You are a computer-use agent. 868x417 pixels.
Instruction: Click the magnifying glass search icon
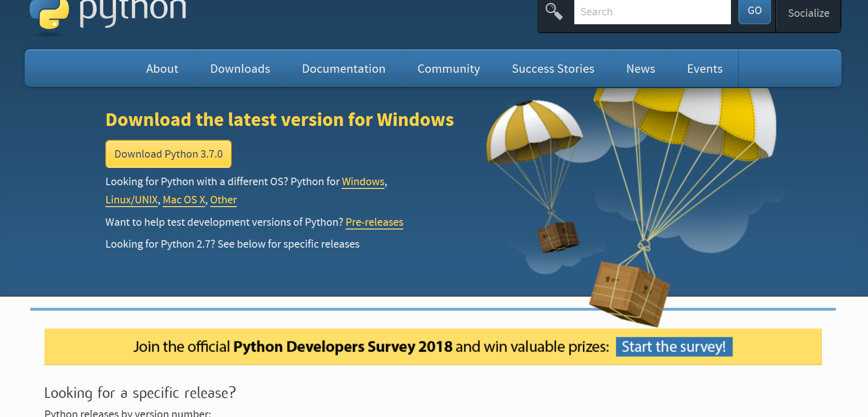[x=554, y=11]
